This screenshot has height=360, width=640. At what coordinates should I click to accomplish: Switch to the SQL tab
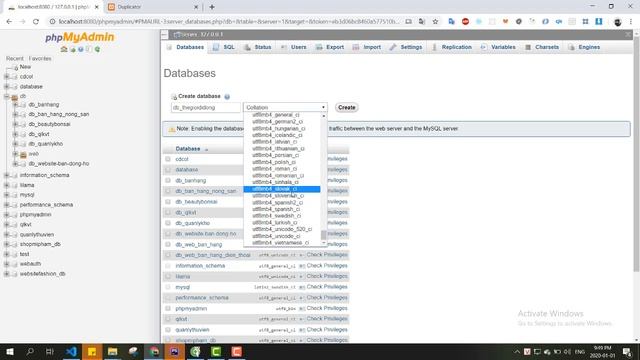tap(224, 47)
